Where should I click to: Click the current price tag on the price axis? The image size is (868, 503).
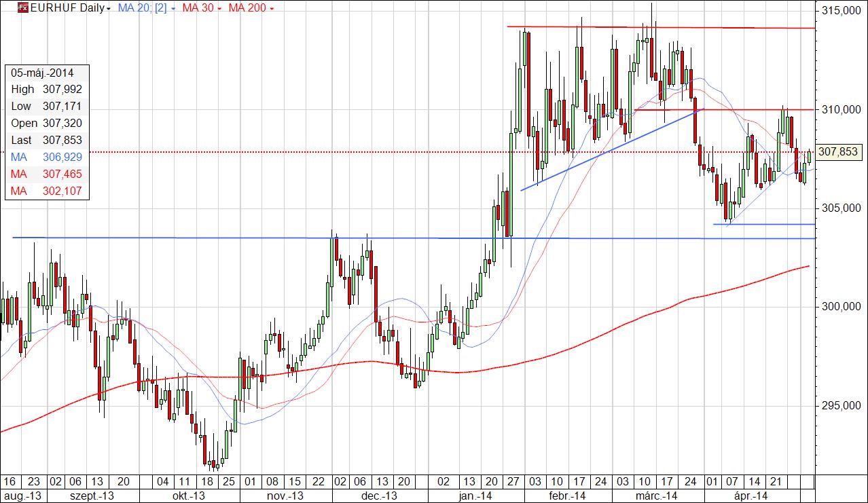839,152
